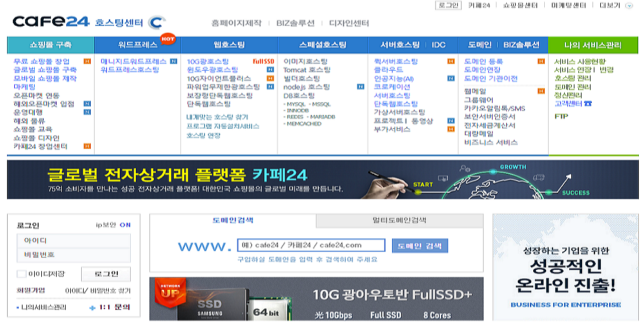Click the badge beside 도메인 등록

coord(542,61)
